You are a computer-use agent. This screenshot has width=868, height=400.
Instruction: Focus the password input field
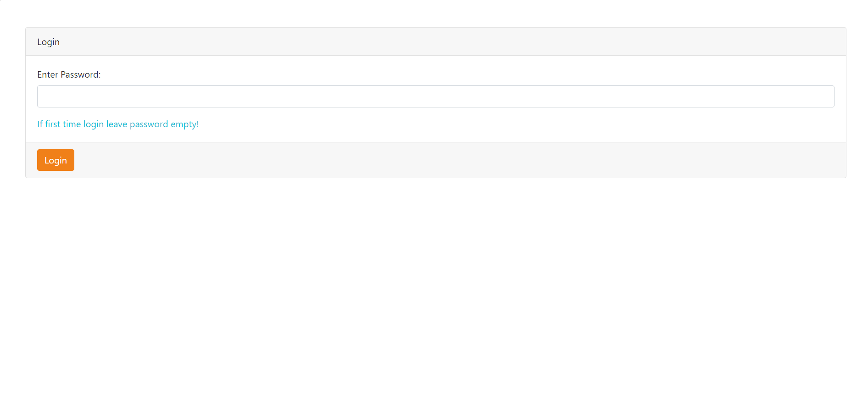click(x=435, y=96)
